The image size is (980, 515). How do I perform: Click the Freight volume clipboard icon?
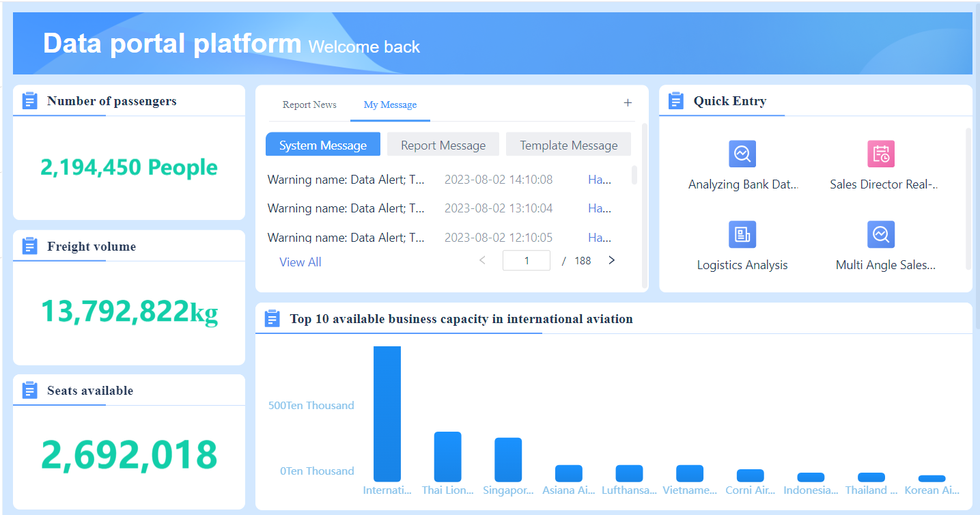pos(30,246)
